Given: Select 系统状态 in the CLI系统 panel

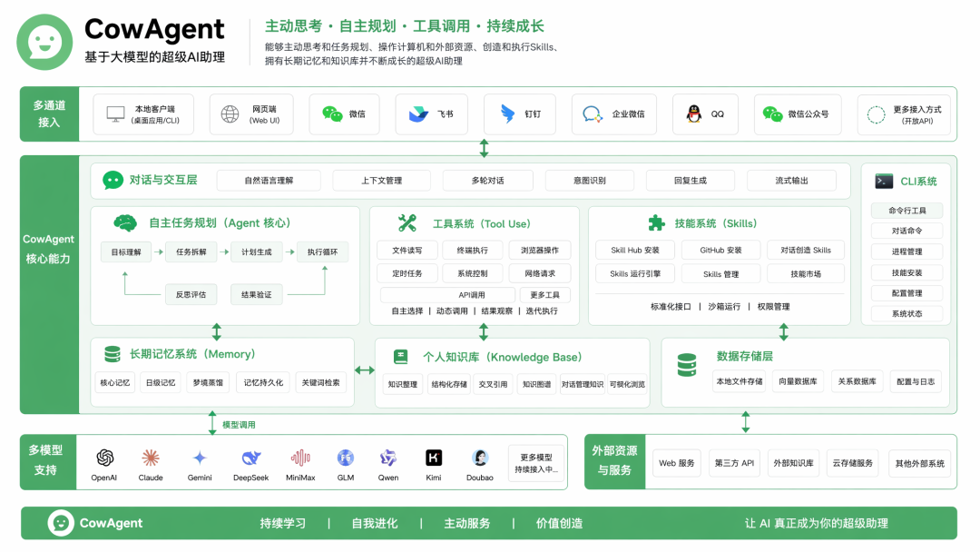Looking at the screenshot, I should point(906,314).
